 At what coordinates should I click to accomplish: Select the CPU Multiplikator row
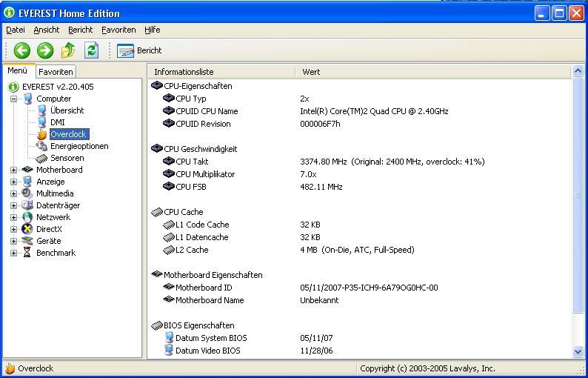360,174
